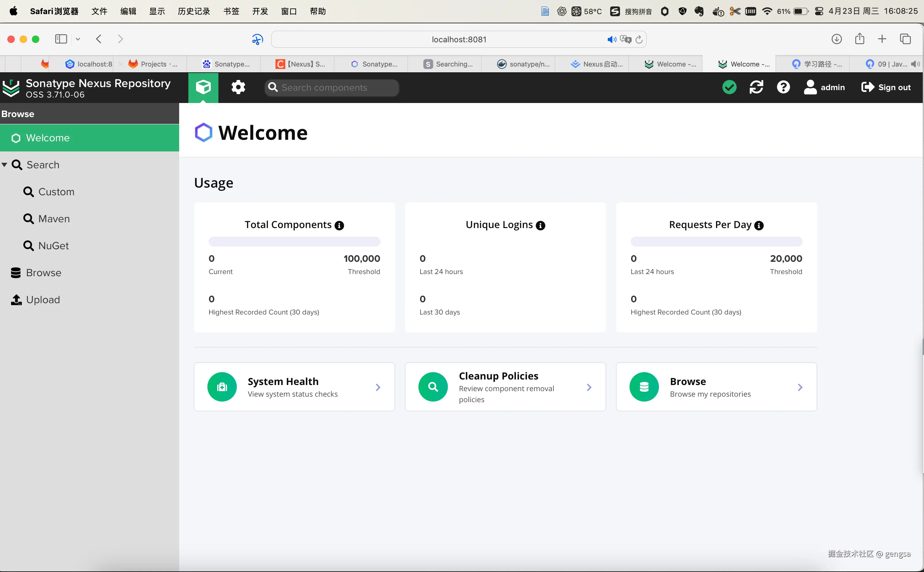Screen dimensions: 924x572
Task: Click the Browse cube icon in header
Action: tap(203, 87)
